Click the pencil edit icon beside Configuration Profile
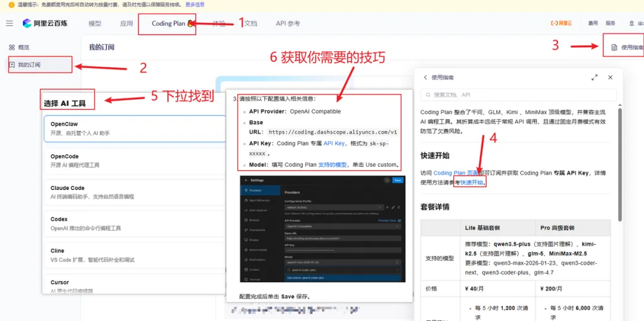The image size is (644, 321). point(393,207)
